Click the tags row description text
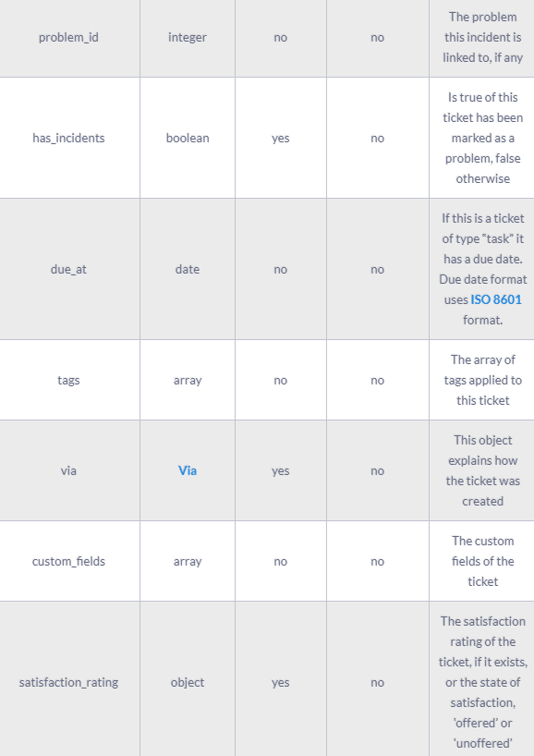 [483, 380]
